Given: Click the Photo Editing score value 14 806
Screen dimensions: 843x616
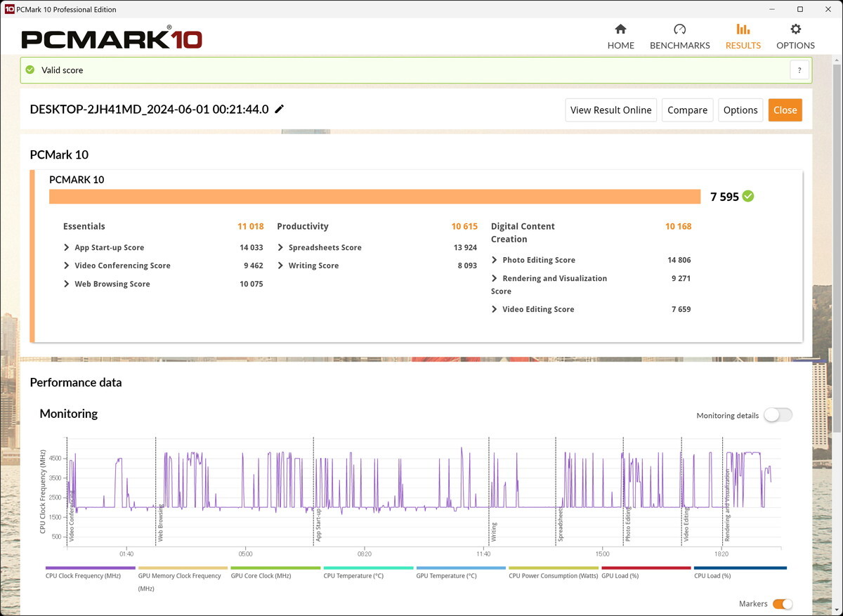Looking at the screenshot, I should click(x=679, y=260).
